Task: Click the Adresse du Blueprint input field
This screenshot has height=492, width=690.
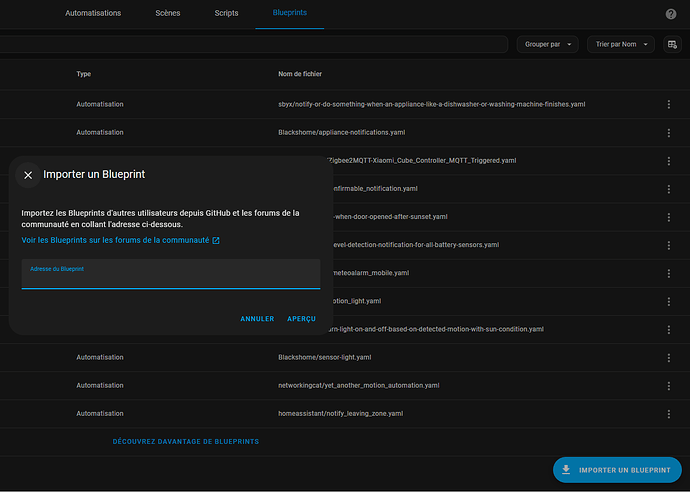Action: (170, 275)
